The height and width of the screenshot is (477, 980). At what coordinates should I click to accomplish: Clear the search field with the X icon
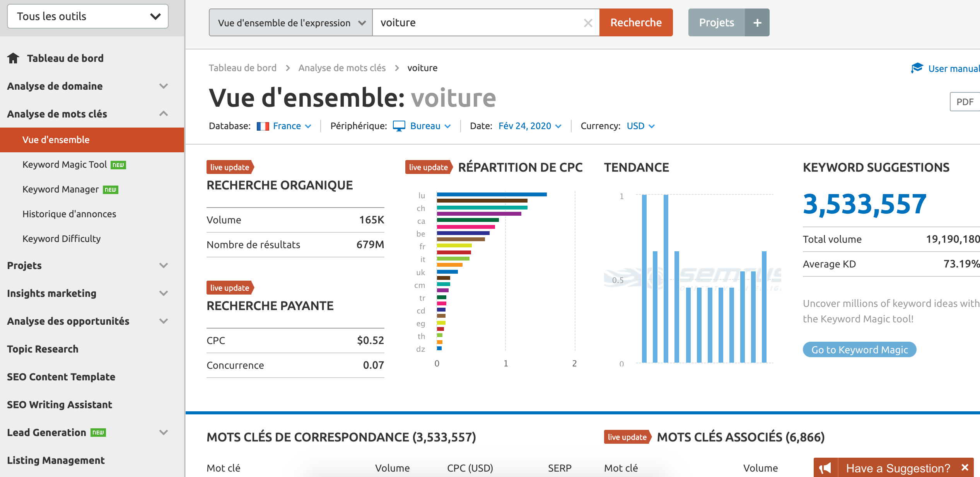[588, 22]
